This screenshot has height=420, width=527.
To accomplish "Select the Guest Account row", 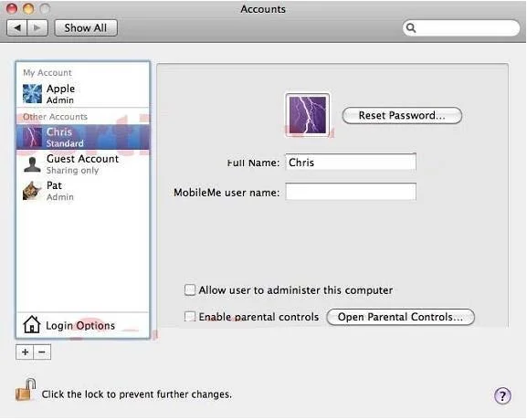I will [83, 164].
